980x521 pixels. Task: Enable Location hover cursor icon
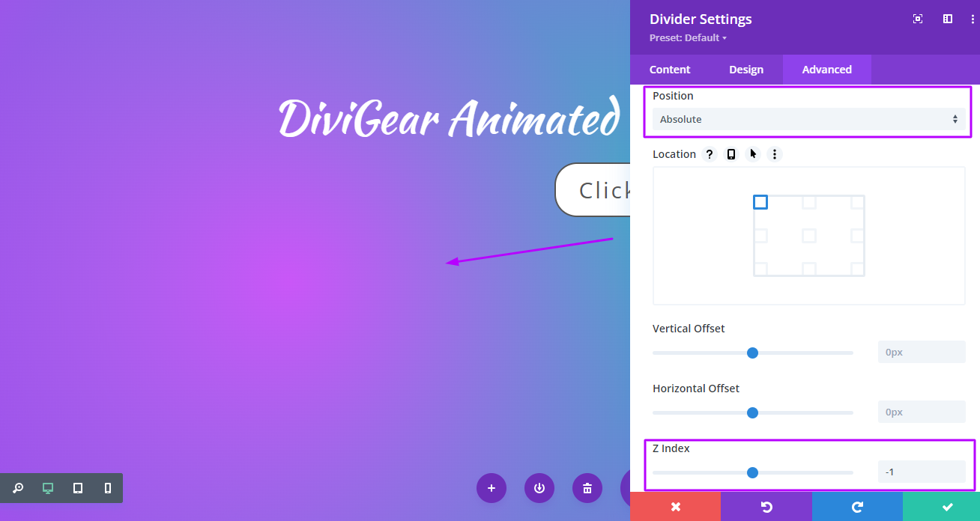tap(753, 154)
